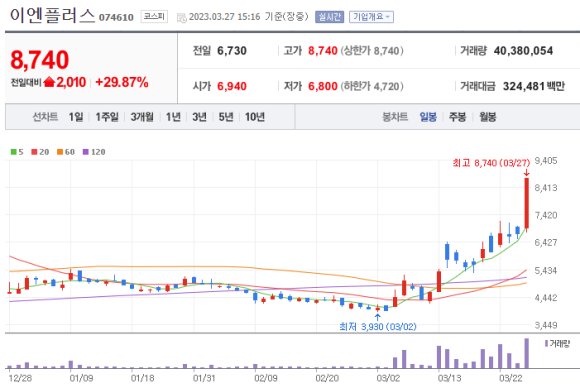Click the 거래량 legend purple square
580x388 pixels.
pyautogui.click(x=546, y=344)
